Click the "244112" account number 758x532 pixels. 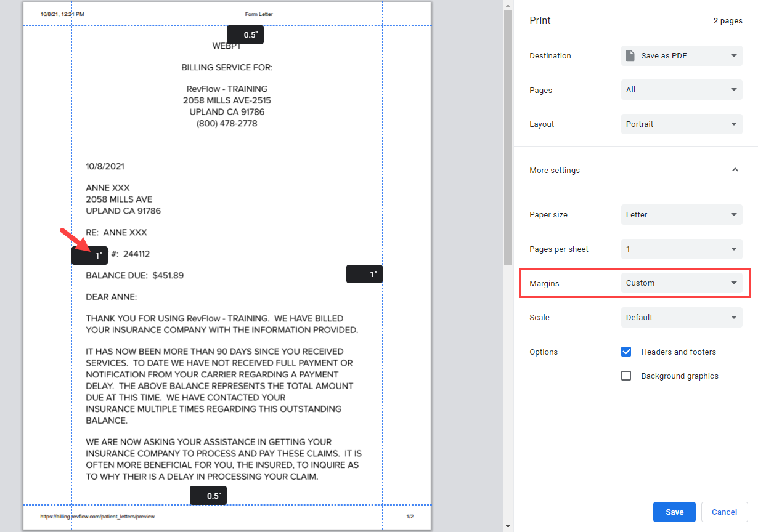click(136, 254)
